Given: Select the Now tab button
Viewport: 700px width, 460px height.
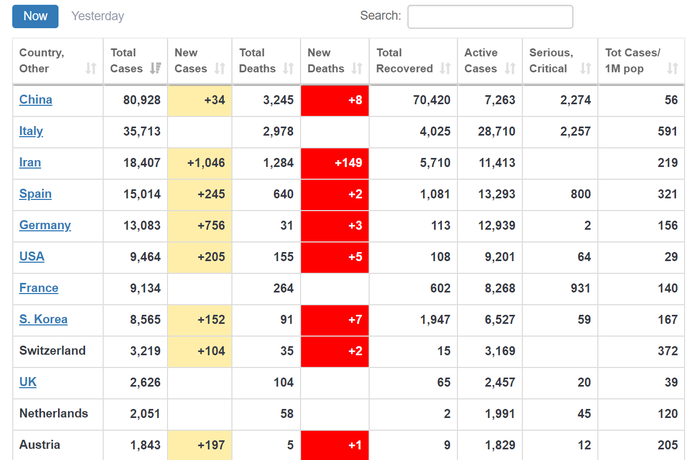Looking at the screenshot, I should 35,16.
